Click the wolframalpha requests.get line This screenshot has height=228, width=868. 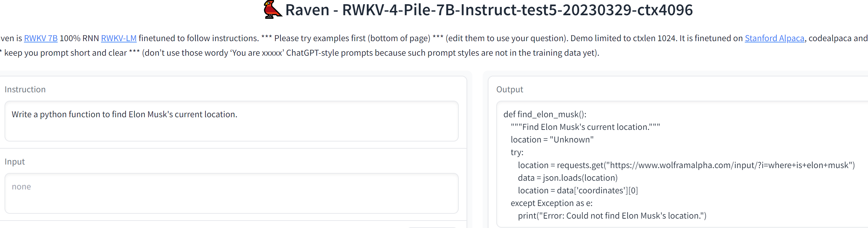tap(686, 165)
